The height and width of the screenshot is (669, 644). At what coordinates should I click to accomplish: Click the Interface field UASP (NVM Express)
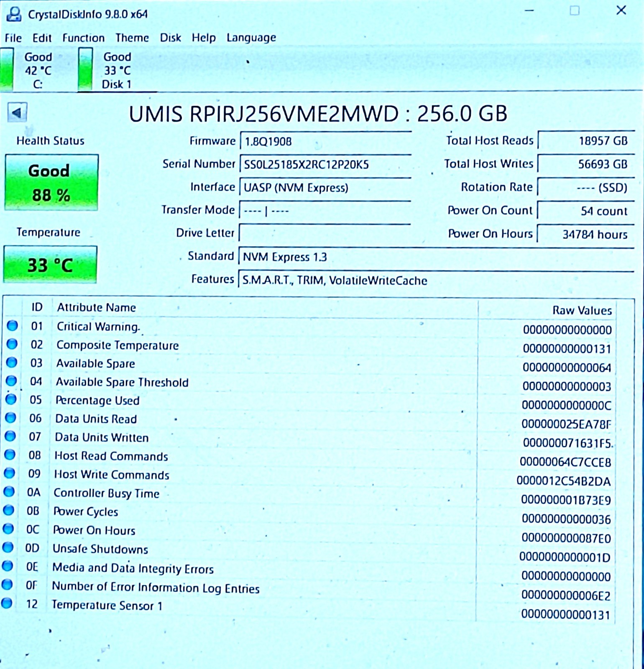pos(325,187)
